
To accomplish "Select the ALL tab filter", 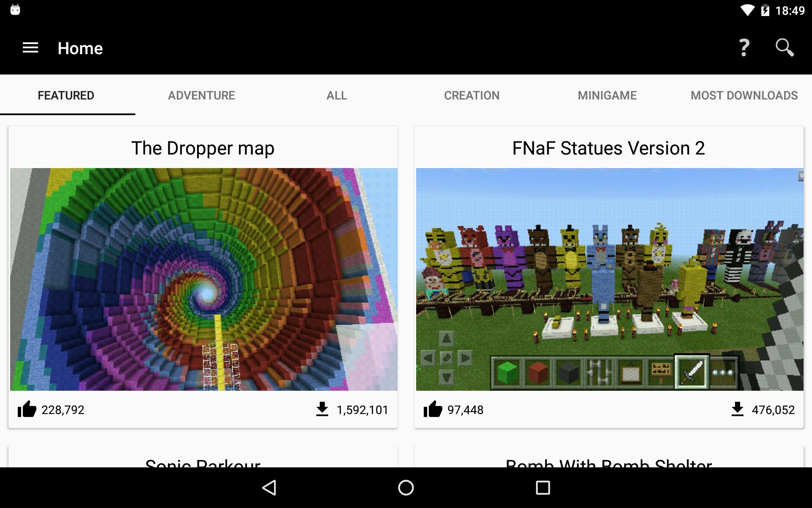I will pos(336,95).
